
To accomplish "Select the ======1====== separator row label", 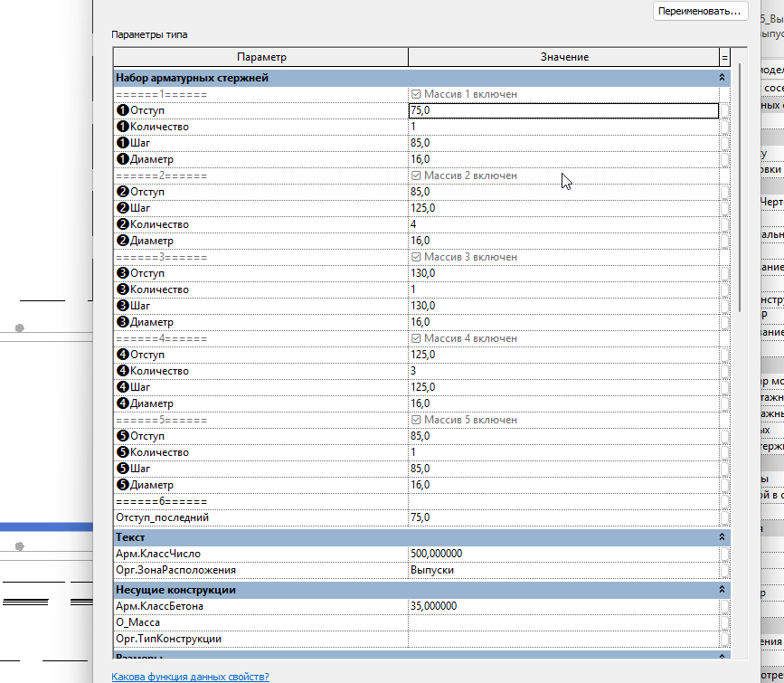I will [x=162, y=94].
